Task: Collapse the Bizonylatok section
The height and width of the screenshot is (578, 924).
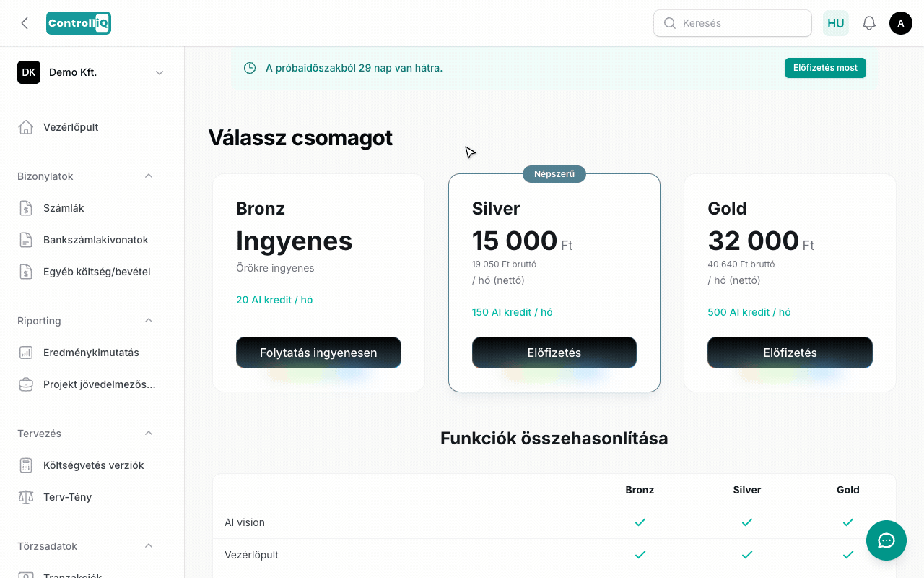Action: coord(149,176)
